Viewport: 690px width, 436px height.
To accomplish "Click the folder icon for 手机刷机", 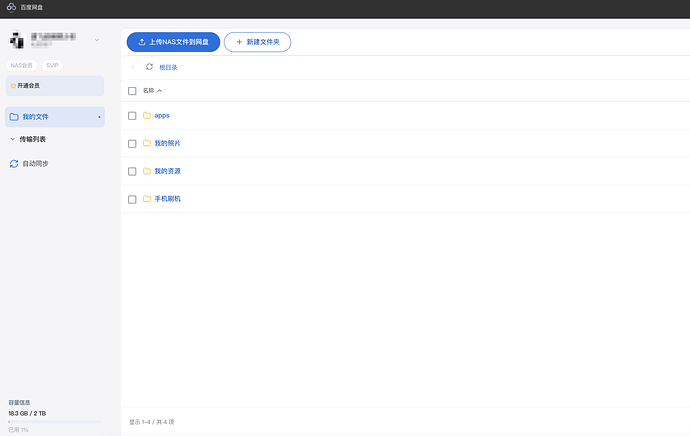I will (x=147, y=199).
